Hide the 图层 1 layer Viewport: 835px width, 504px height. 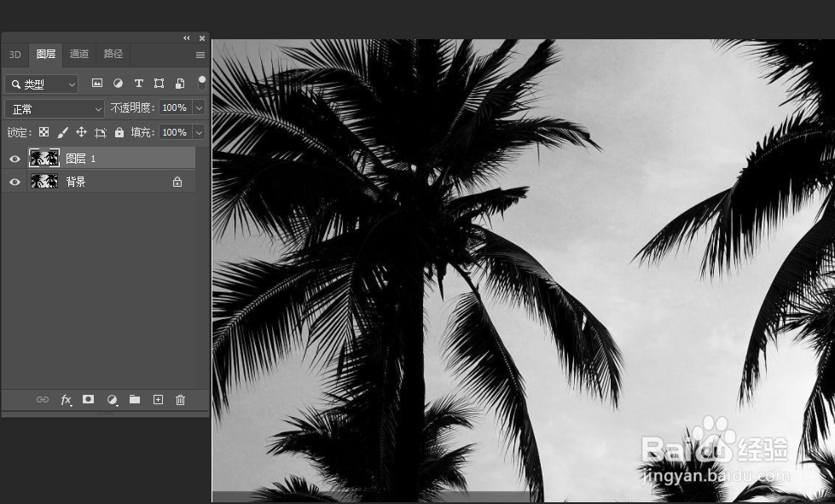coord(14,159)
